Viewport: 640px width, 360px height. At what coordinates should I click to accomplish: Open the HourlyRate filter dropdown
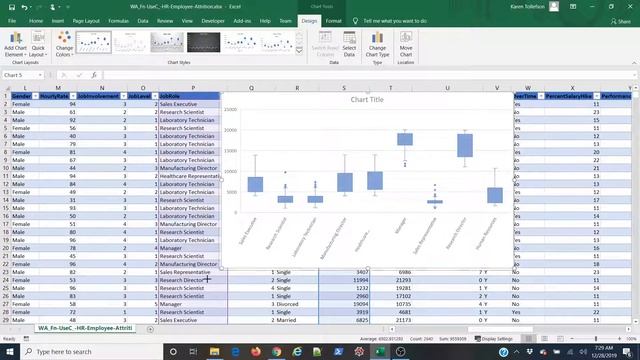click(73, 96)
